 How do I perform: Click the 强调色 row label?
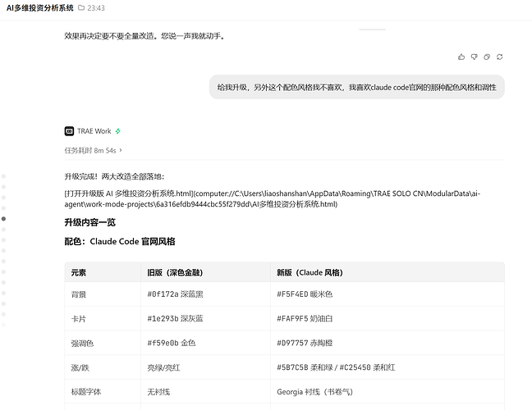point(82,344)
